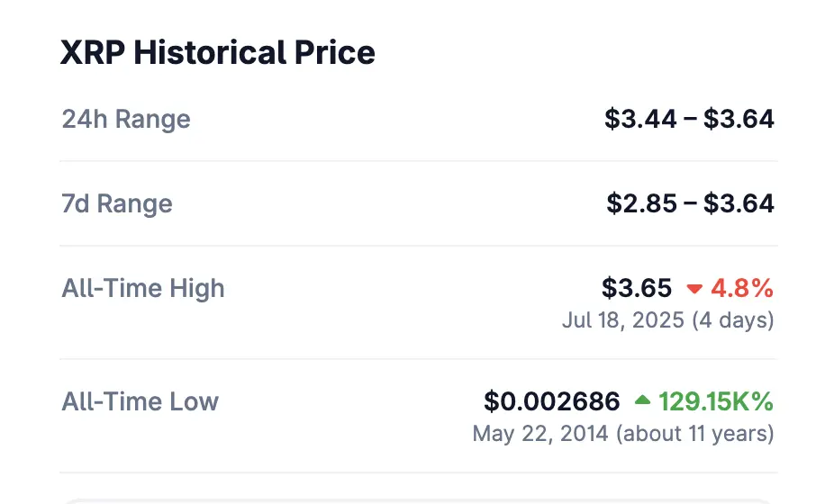Viewport: 816px width, 504px height.
Task: Click the partially visible card below All-Time Low
Action: [x=419, y=499]
